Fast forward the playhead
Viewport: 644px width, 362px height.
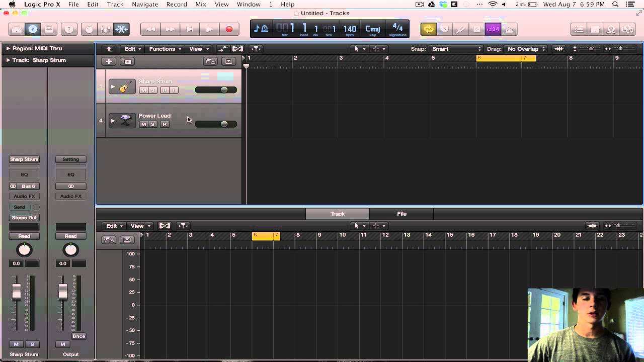[x=170, y=29]
